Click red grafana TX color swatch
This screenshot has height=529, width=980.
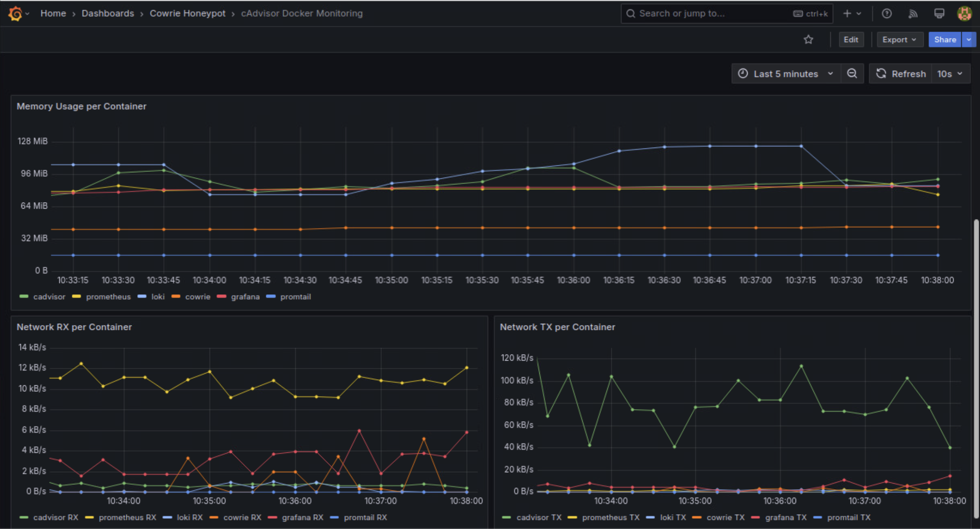click(x=756, y=517)
